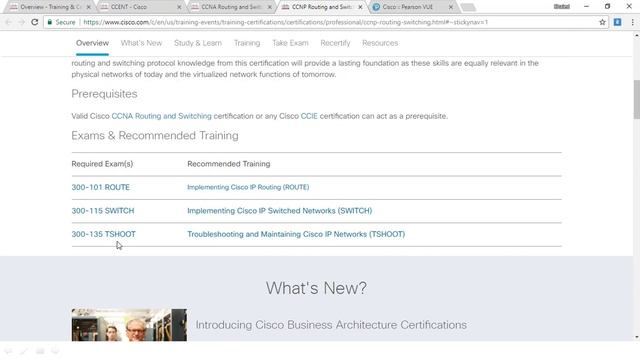Open the blue extension icon beside the star
This screenshot has width=640, height=360.
[x=617, y=22]
